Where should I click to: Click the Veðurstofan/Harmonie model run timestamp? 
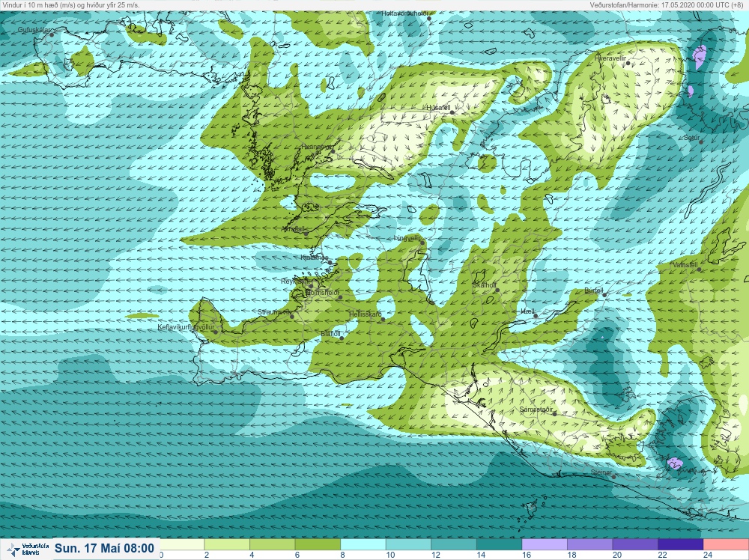[x=668, y=4]
